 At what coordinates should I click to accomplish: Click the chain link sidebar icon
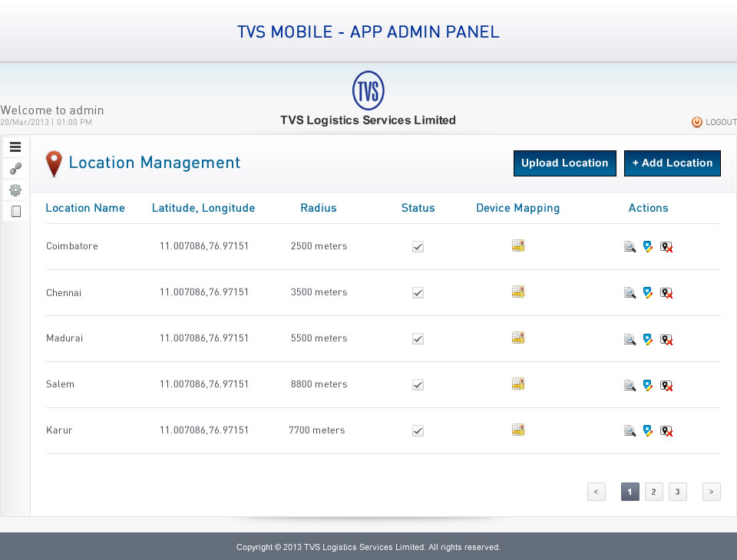15,168
